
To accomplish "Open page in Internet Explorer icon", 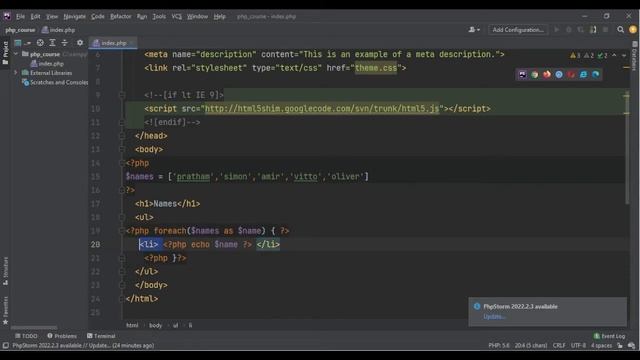I will click(584, 74).
